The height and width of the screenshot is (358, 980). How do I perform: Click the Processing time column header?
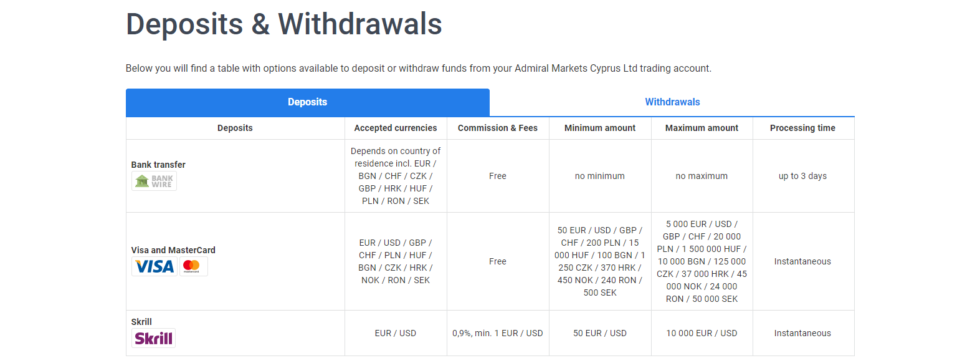click(x=802, y=128)
